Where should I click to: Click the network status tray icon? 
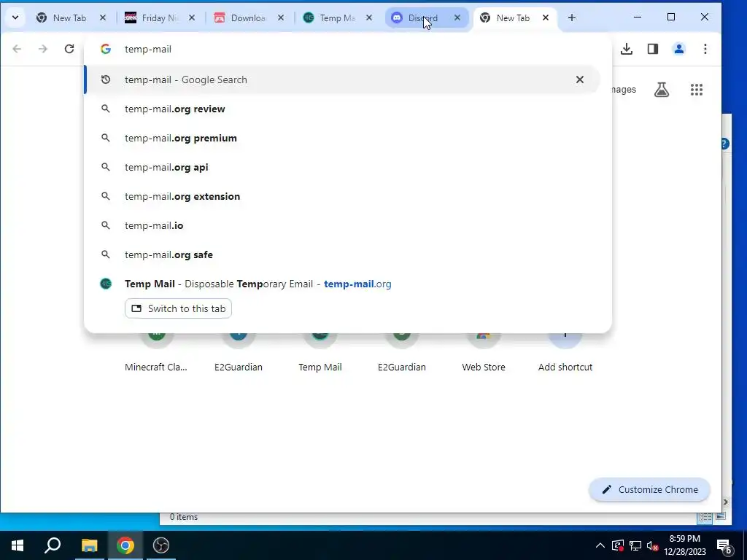(x=635, y=545)
